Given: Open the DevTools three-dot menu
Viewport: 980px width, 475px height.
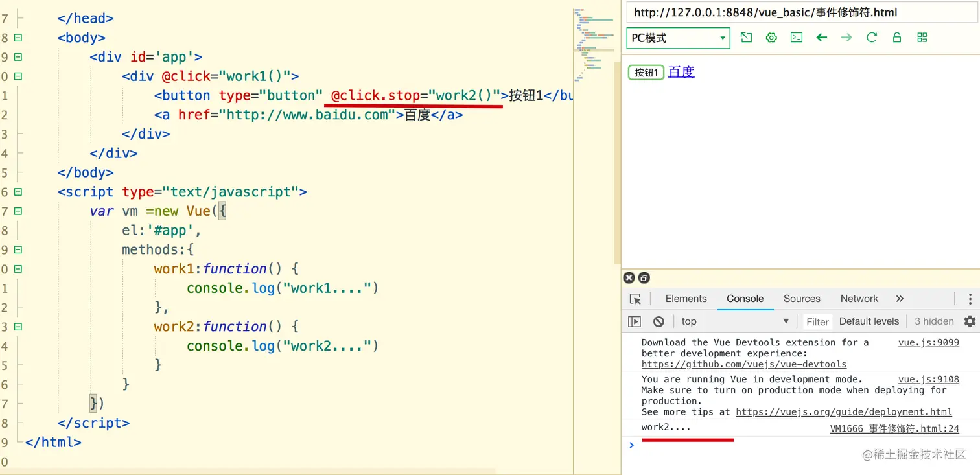Looking at the screenshot, I should tap(970, 299).
